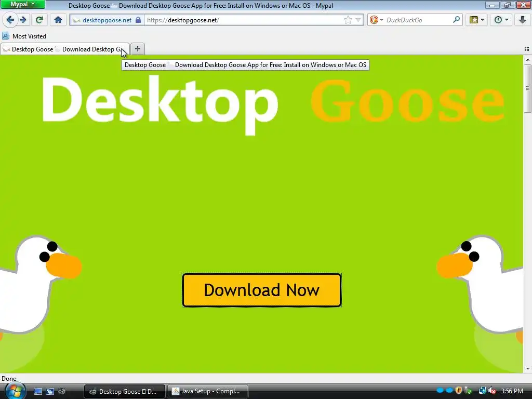Click the Done status bar text
Image resolution: width=532 pixels, height=399 pixels.
point(9,379)
